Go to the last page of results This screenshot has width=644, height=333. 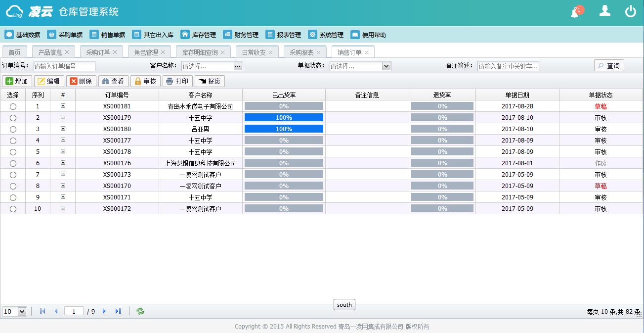click(x=118, y=311)
